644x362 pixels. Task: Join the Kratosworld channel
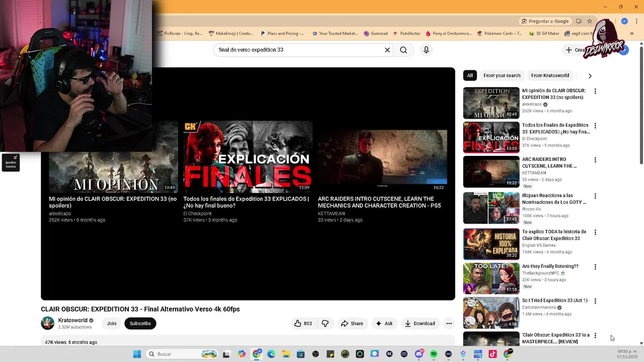coord(112,323)
